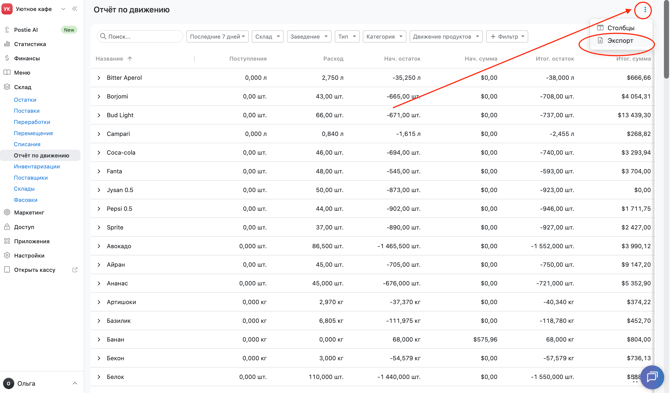Click the $575,96 value in Банан row

(x=485, y=340)
